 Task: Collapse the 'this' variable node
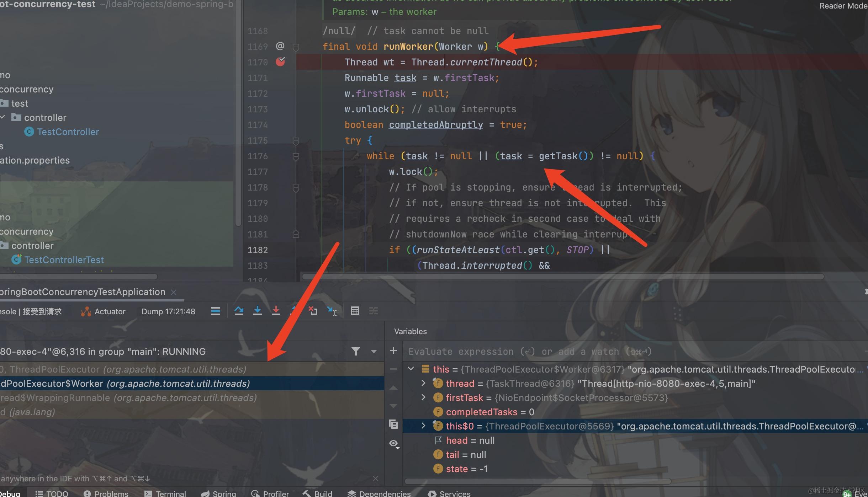(x=411, y=369)
